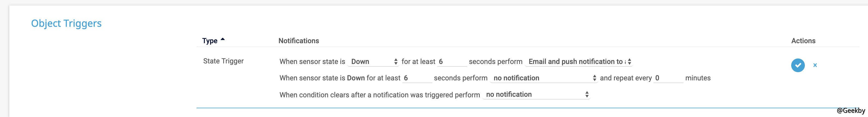The width and height of the screenshot is (868, 117).
Task: Click the 'and repeat every' label
Action: click(x=625, y=78)
